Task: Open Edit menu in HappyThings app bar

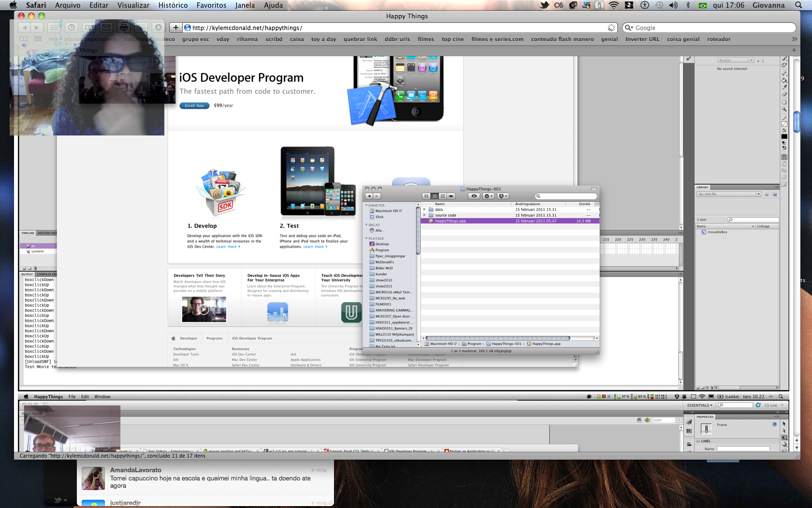Action: (85, 397)
